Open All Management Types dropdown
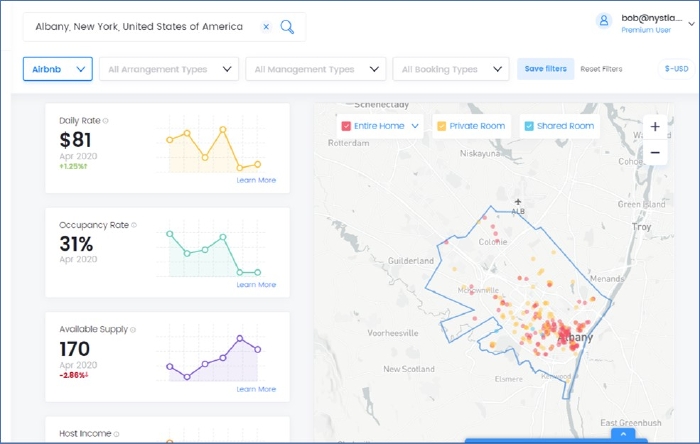700x444 pixels. (316, 69)
